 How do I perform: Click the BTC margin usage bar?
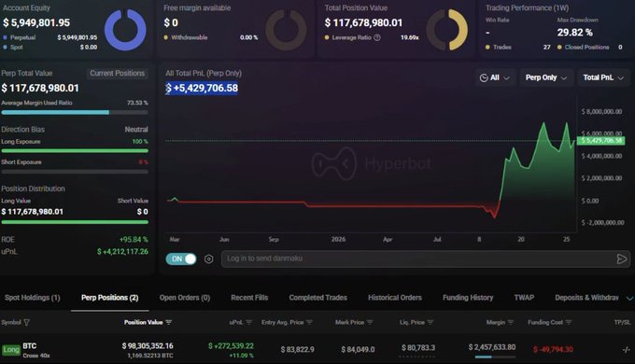(495, 357)
